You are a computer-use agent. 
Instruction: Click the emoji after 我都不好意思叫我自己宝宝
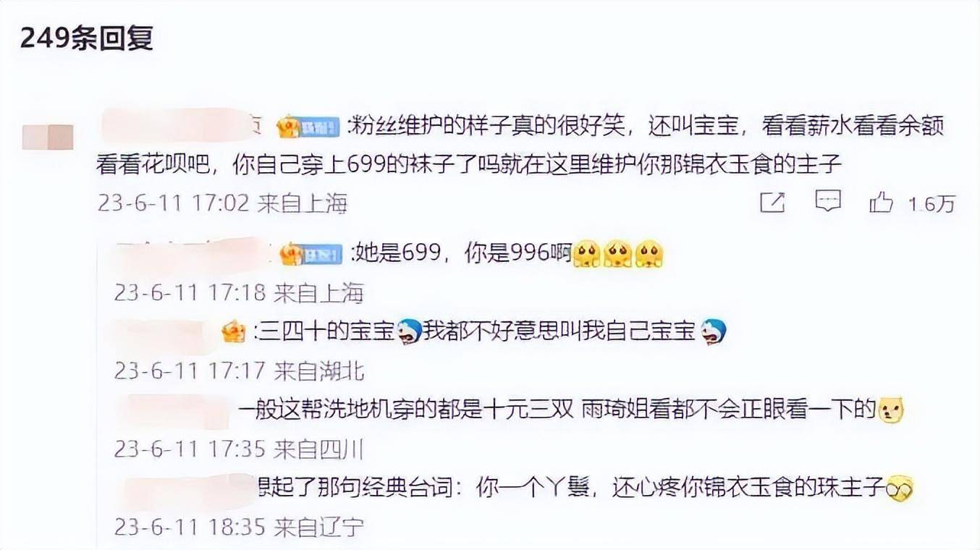pos(713,331)
